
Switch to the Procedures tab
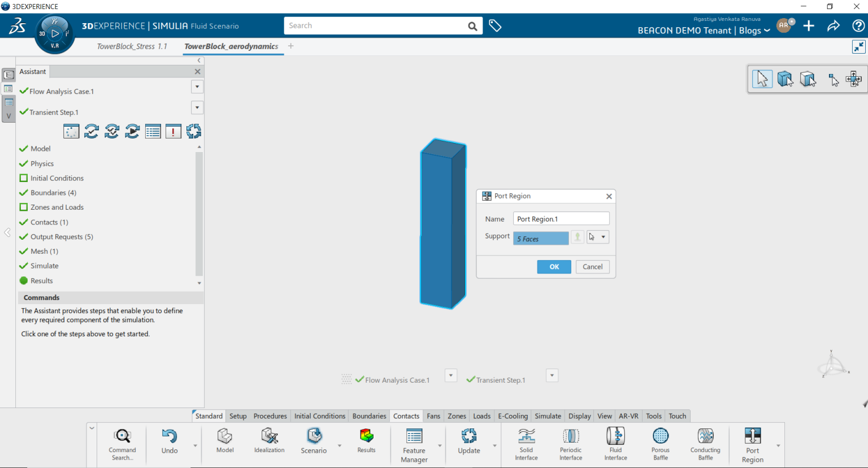pyautogui.click(x=270, y=416)
